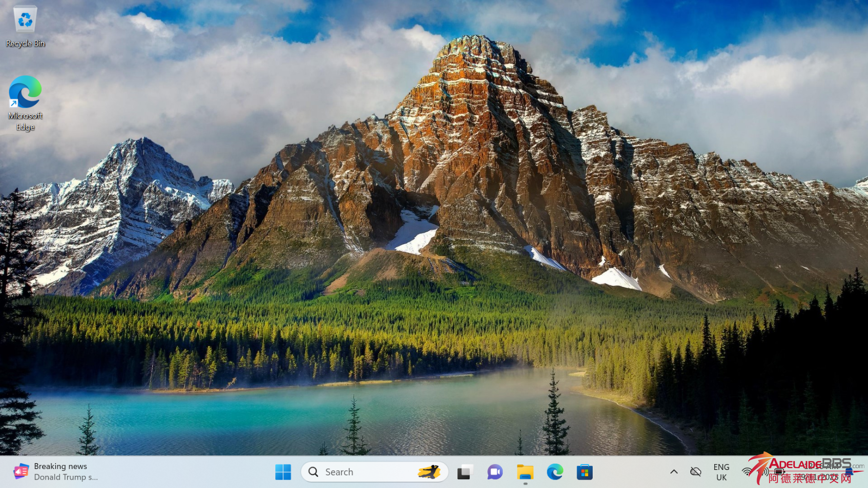
Task: Launch Microsoft Edge from the taskbar
Action: (x=555, y=472)
